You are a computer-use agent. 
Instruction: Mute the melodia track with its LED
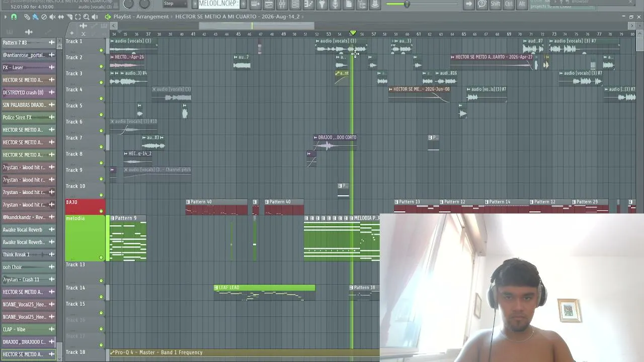pyautogui.click(x=101, y=257)
